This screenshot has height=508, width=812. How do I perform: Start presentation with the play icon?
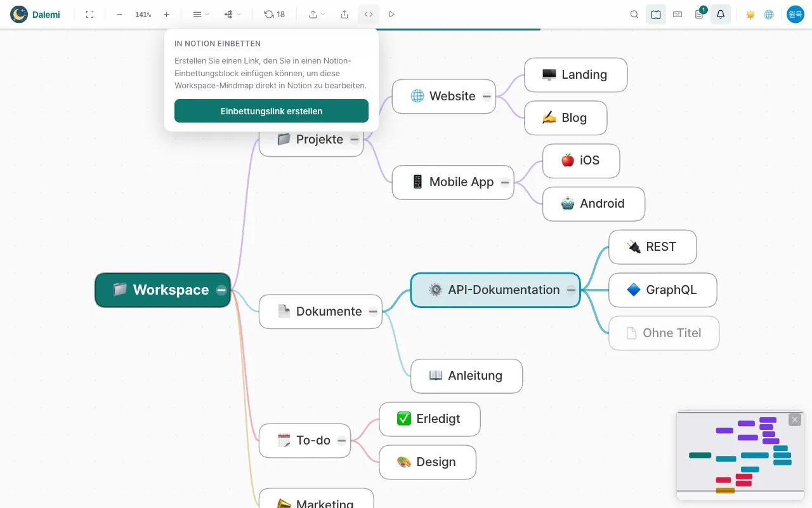click(x=391, y=14)
